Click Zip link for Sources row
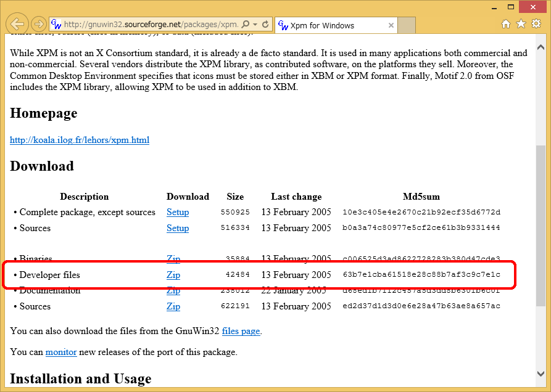The height and width of the screenshot is (392, 551). click(x=173, y=306)
